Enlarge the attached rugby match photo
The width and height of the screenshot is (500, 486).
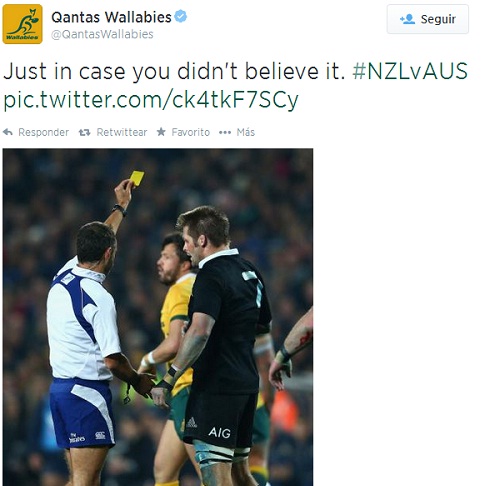pos(158,317)
